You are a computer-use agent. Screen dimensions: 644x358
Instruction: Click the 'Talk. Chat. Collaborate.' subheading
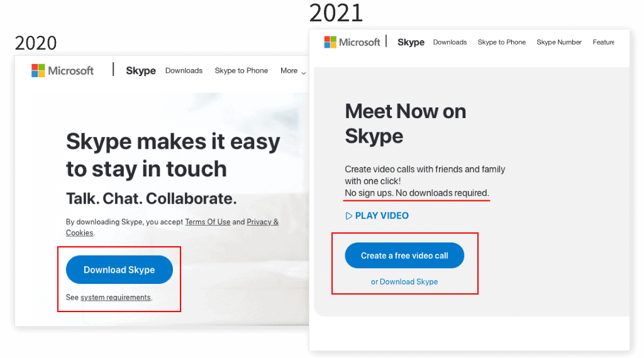click(x=151, y=198)
